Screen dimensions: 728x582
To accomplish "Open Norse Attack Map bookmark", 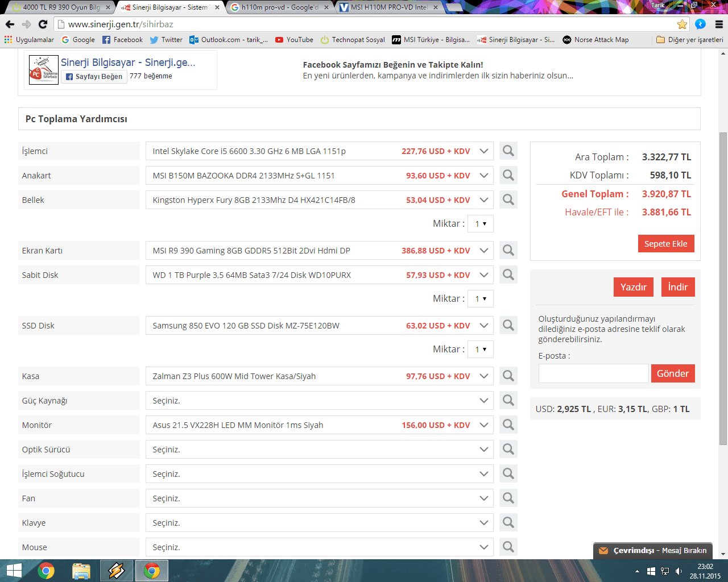I will pyautogui.click(x=595, y=40).
